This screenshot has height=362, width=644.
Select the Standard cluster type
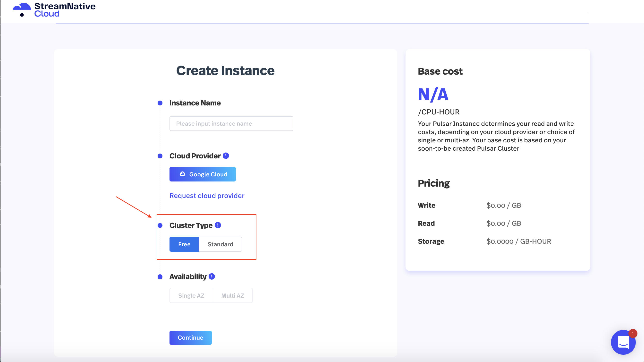coord(220,244)
